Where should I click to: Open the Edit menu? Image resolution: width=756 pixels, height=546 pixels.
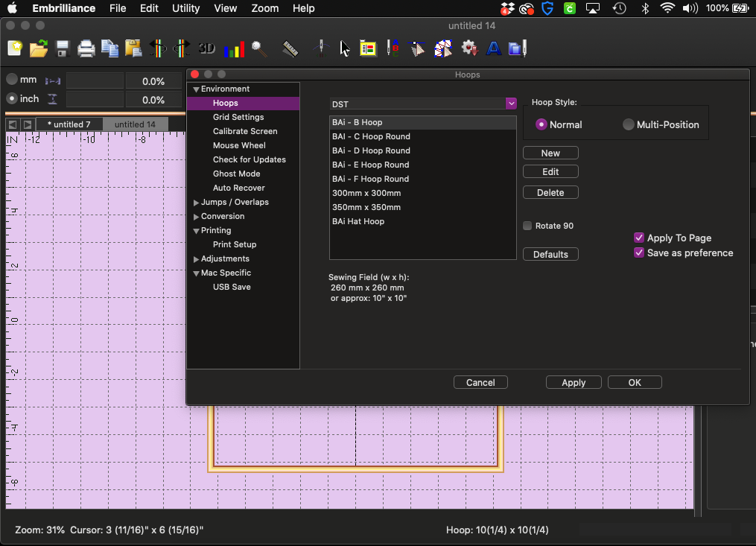pyautogui.click(x=149, y=8)
